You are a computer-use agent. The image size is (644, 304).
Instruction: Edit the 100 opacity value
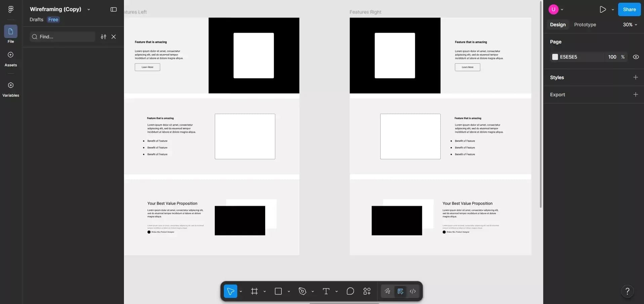click(612, 57)
